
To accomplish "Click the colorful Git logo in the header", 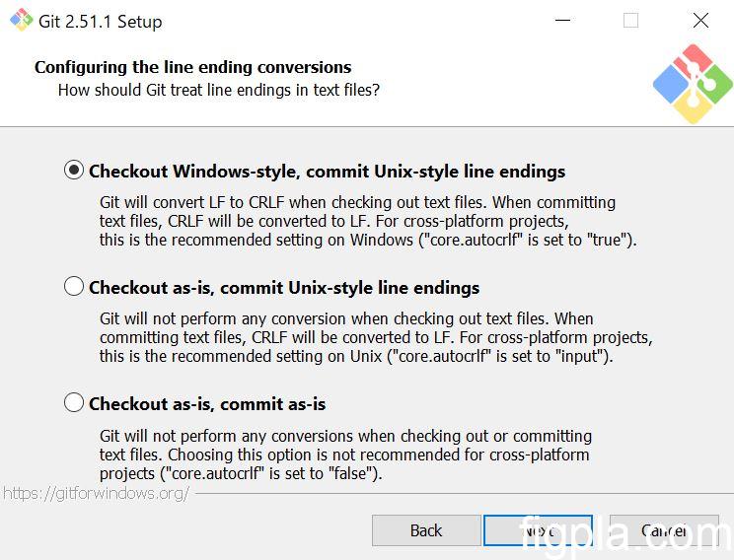I will [694, 84].
